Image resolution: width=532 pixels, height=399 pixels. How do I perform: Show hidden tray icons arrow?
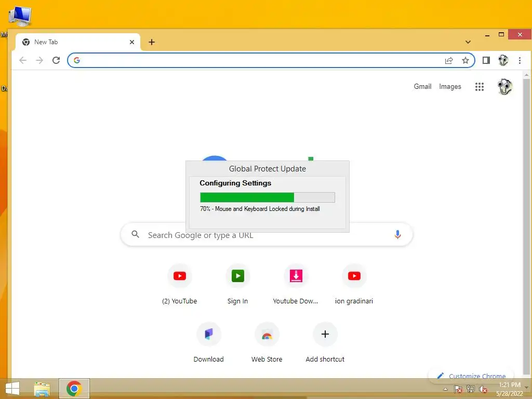(446, 389)
